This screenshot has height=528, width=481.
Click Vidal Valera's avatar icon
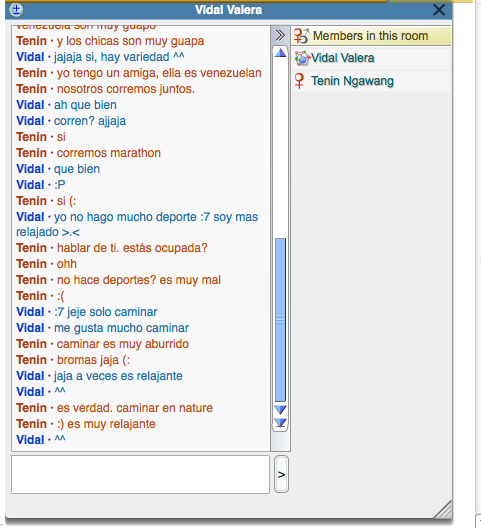(x=302, y=58)
